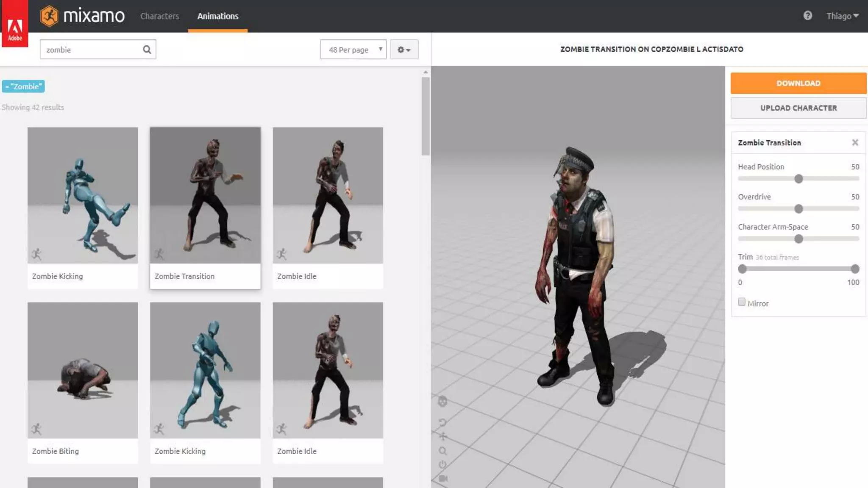Switch to the Characters tab

point(159,16)
